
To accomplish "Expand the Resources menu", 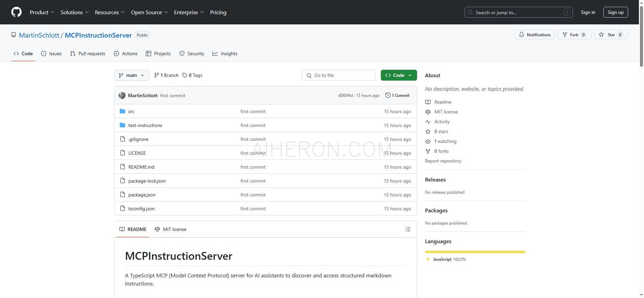I will [110, 12].
